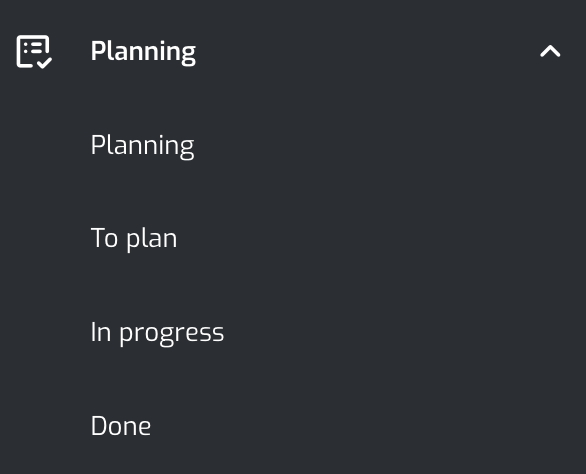Navigate to the To plan page
This screenshot has height=474, width=586.
[x=134, y=238]
